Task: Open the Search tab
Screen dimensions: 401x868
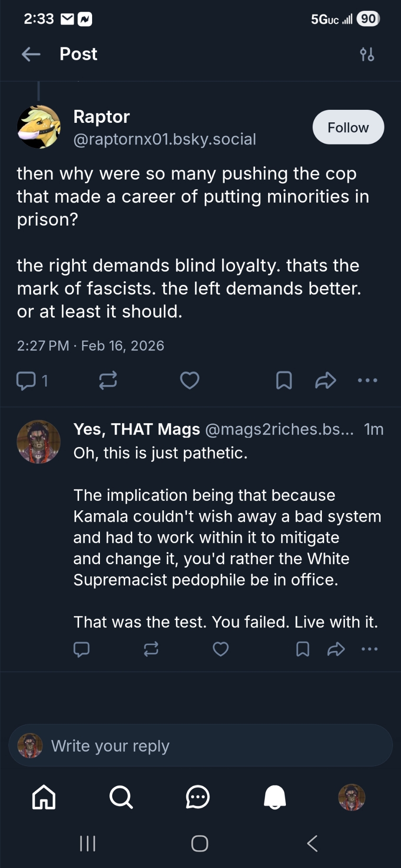Action: coord(121,797)
